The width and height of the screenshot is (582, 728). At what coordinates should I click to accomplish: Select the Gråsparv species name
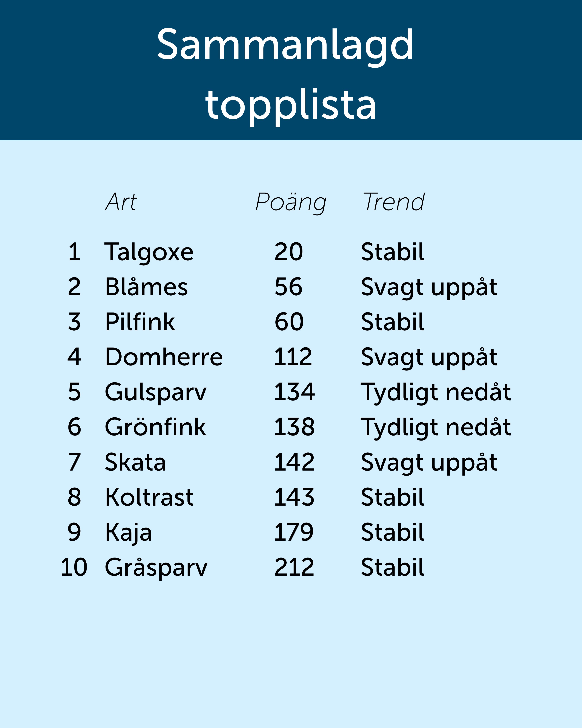[156, 568]
